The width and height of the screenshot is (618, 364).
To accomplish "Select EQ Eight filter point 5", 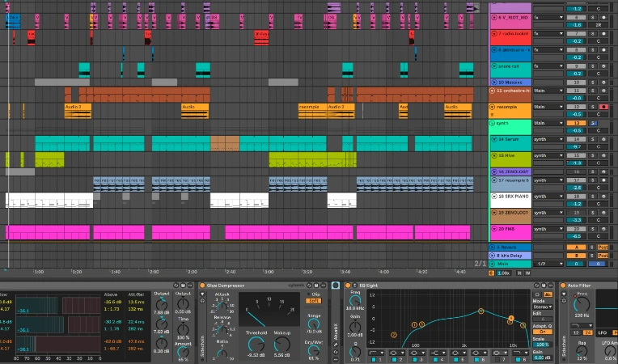I will point(480,311).
